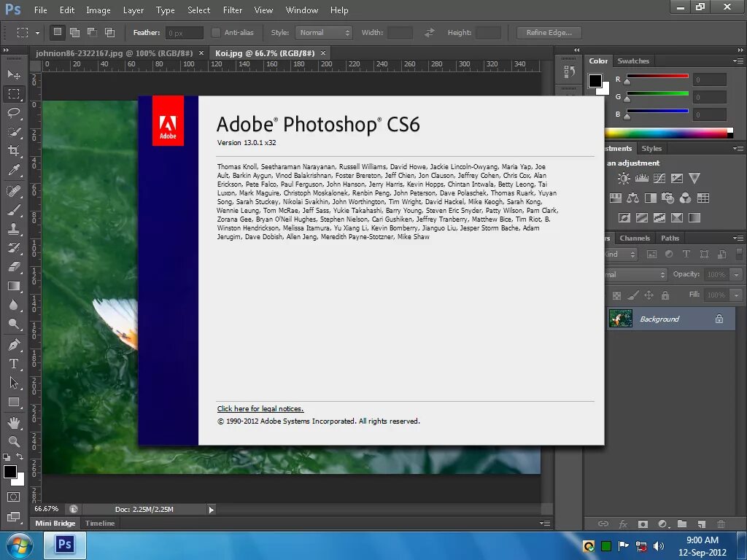Toggle Subtract from selection mode
This screenshot has height=560, width=747.
tap(92, 32)
